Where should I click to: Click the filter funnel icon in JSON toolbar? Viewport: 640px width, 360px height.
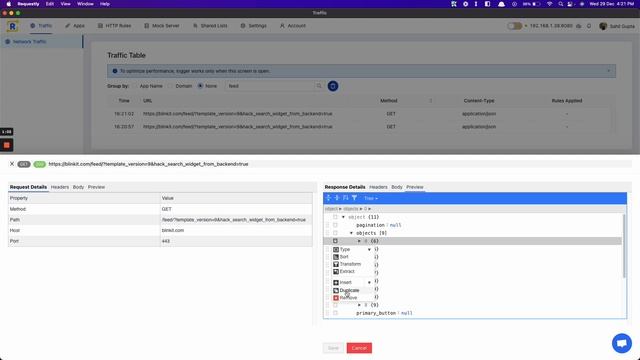point(354,198)
